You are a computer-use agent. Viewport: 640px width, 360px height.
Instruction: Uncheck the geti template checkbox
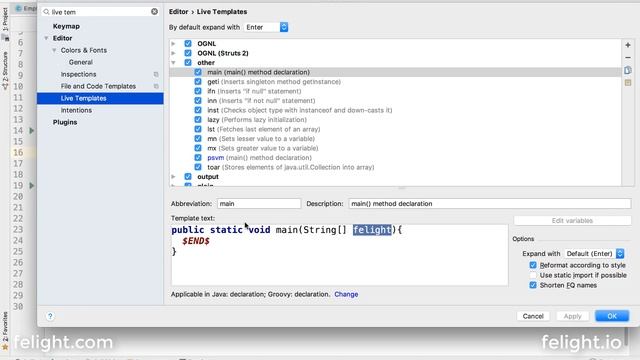(x=198, y=82)
